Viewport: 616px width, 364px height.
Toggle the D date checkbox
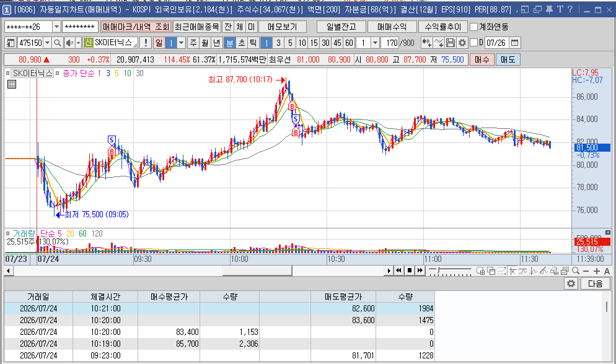pyautogui.click(x=474, y=42)
